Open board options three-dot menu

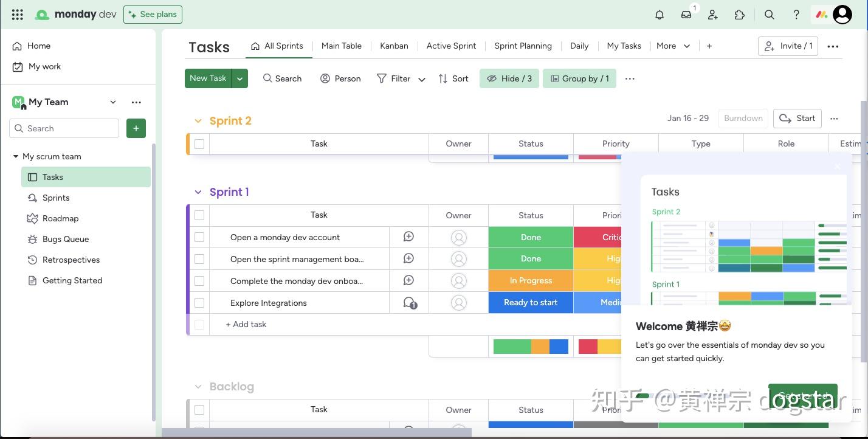(833, 46)
